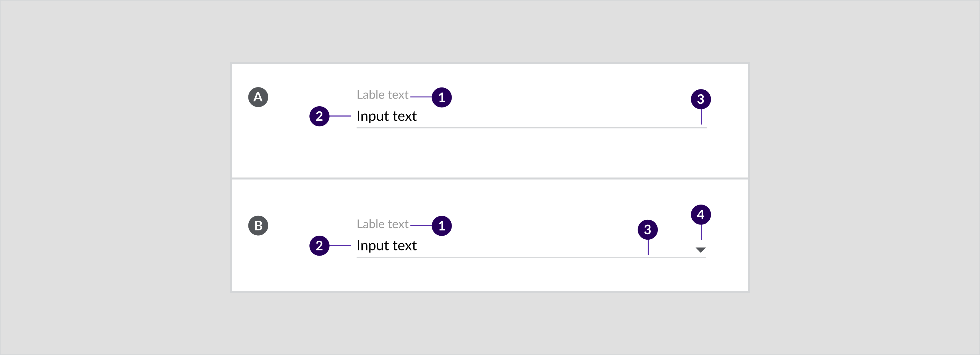Click the gray circle badge labeled B
This screenshot has height=355, width=980.
pos(258,226)
